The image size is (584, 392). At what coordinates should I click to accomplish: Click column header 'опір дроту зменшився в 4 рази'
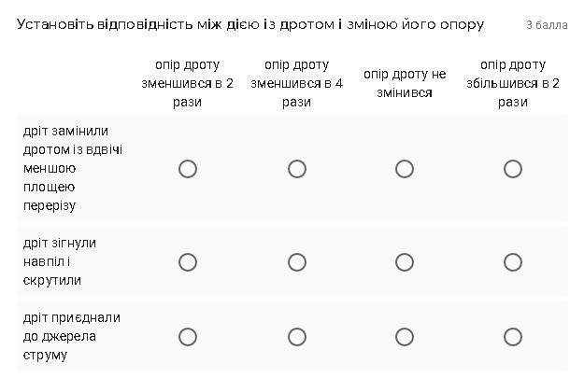(x=296, y=83)
